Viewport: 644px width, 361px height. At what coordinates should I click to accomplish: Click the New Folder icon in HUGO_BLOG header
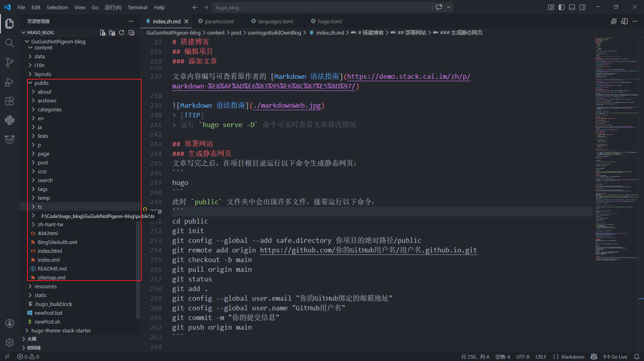[112, 33]
